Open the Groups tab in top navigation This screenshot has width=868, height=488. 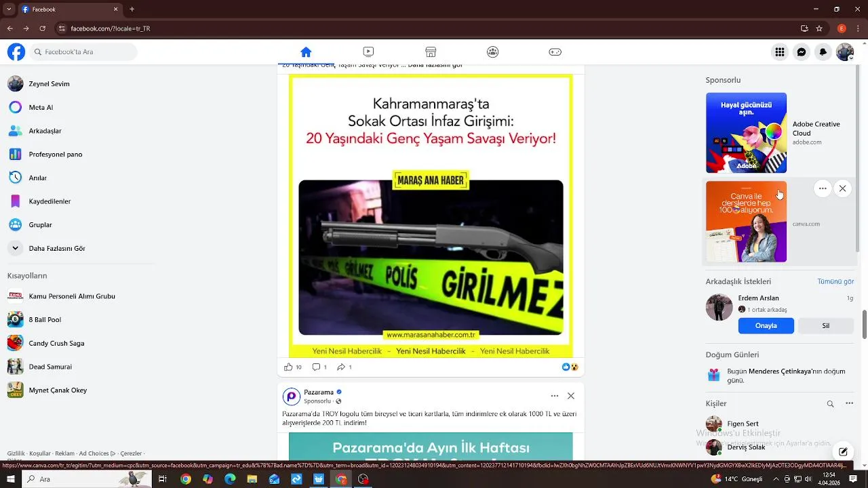point(493,52)
